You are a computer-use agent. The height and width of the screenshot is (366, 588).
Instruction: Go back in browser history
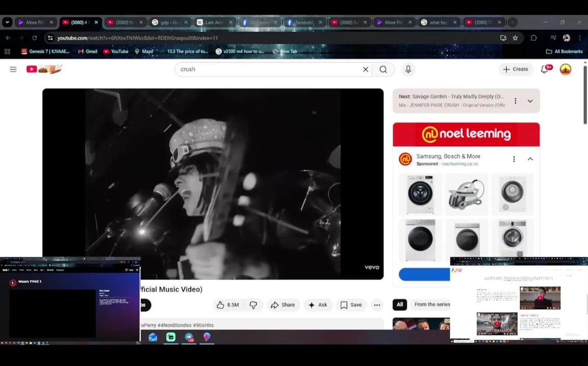(8, 38)
